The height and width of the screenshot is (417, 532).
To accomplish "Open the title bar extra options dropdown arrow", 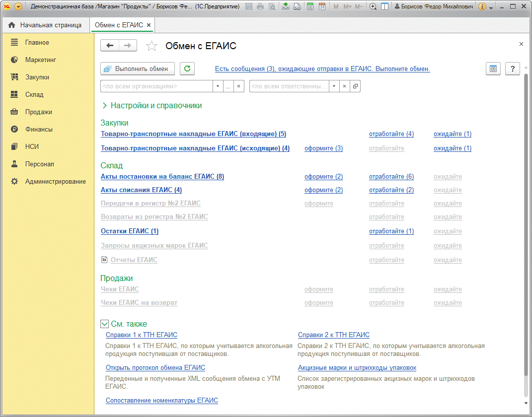I will tap(491, 7).
